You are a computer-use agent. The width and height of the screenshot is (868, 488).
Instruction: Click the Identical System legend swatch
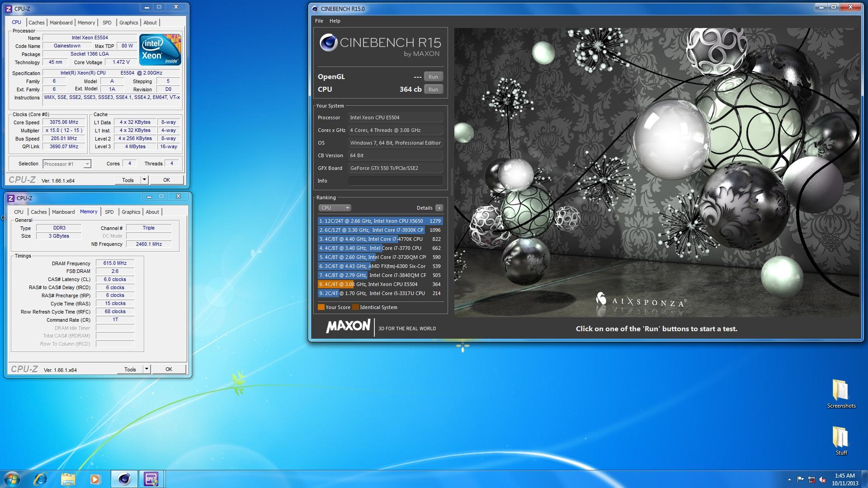(x=355, y=307)
